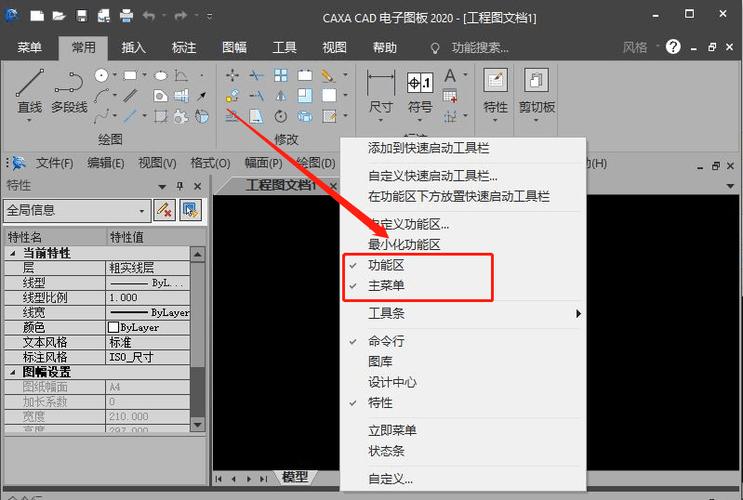Click the help question mark icon
This screenshot has height=500, width=743.
[x=673, y=47]
